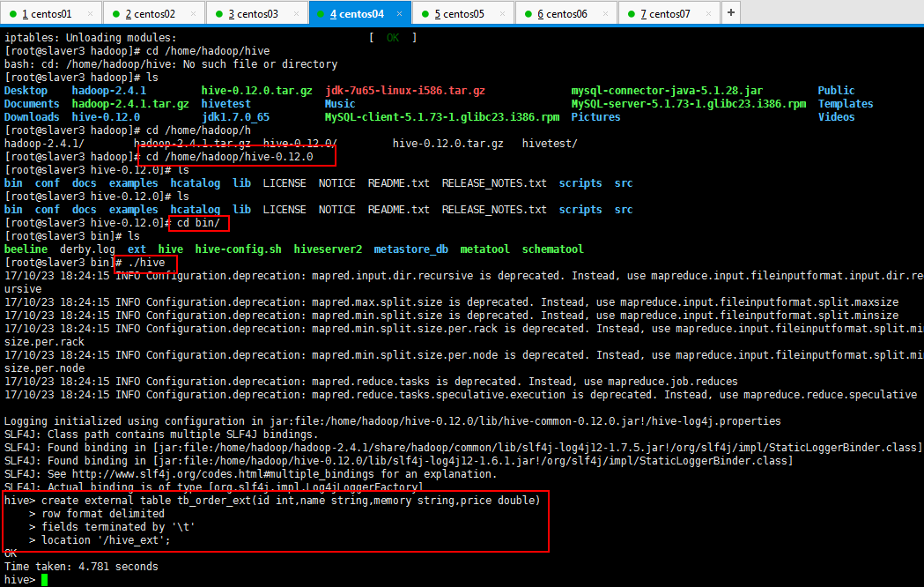Close the centos01 tab
This screenshot has height=587, width=924.
click(x=90, y=13)
